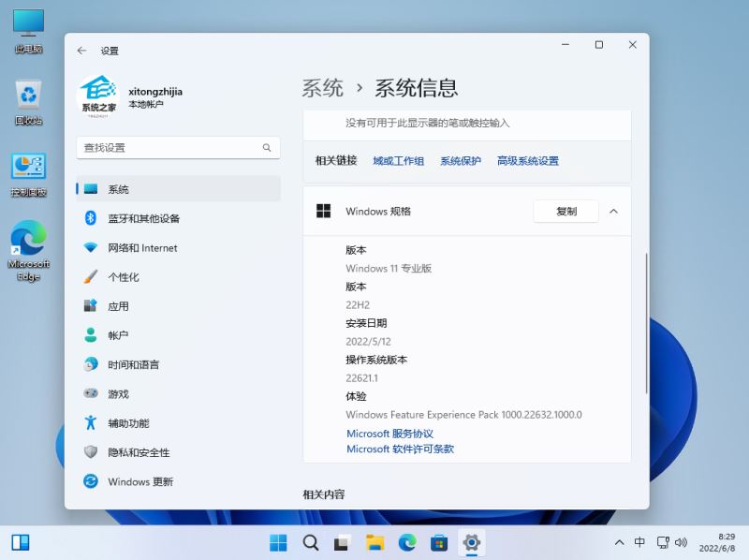Click the Windows logo icon beside Windows 规格
749x560 pixels.
[323, 211]
